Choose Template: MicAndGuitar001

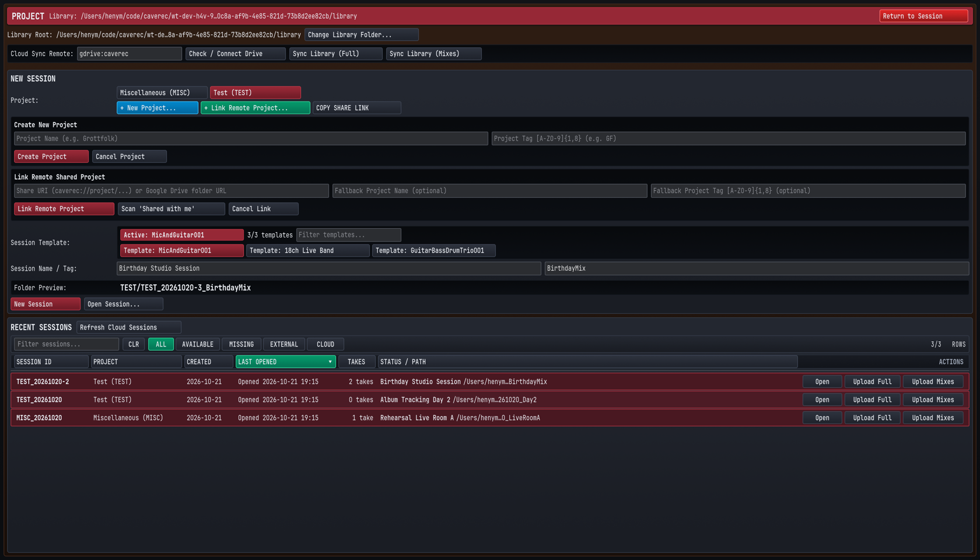pos(181,251)
